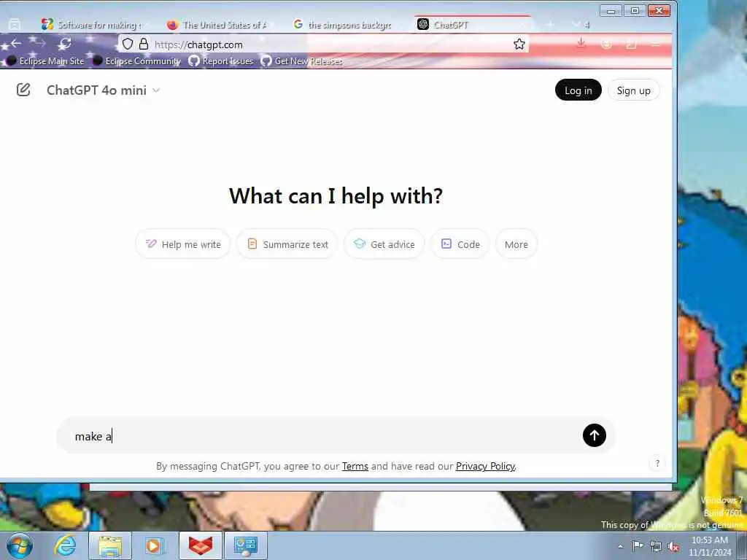
Task: Open the Report Issues bookmark
Action: pos(221,61)
